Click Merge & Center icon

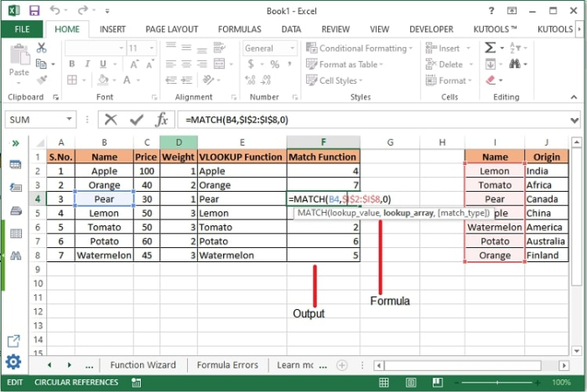pos(220,64)
